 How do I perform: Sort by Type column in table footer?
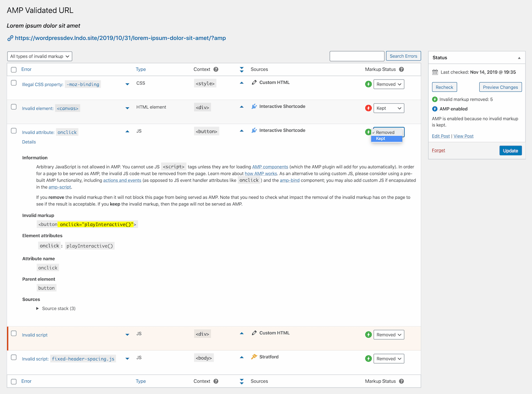click(x=141, y=382)
